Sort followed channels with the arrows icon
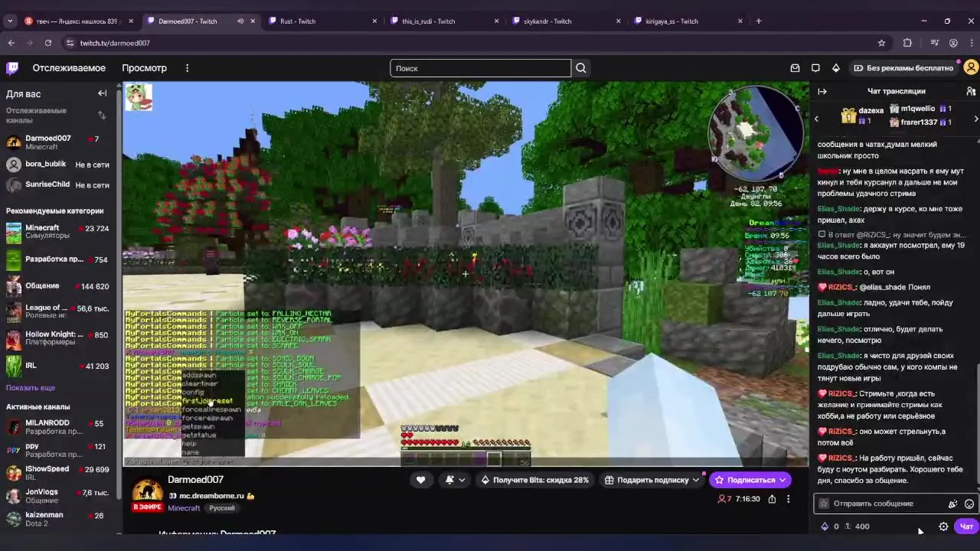 coord(102,116)
